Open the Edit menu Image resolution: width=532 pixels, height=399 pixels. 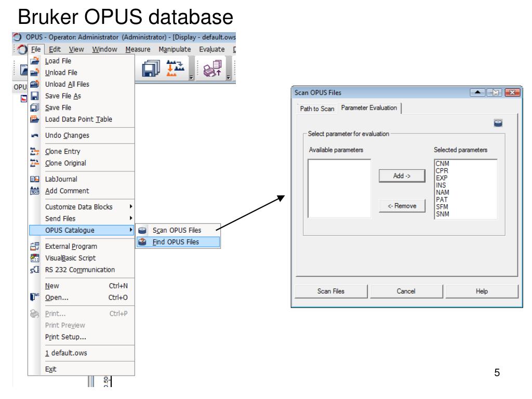point(55,49)
